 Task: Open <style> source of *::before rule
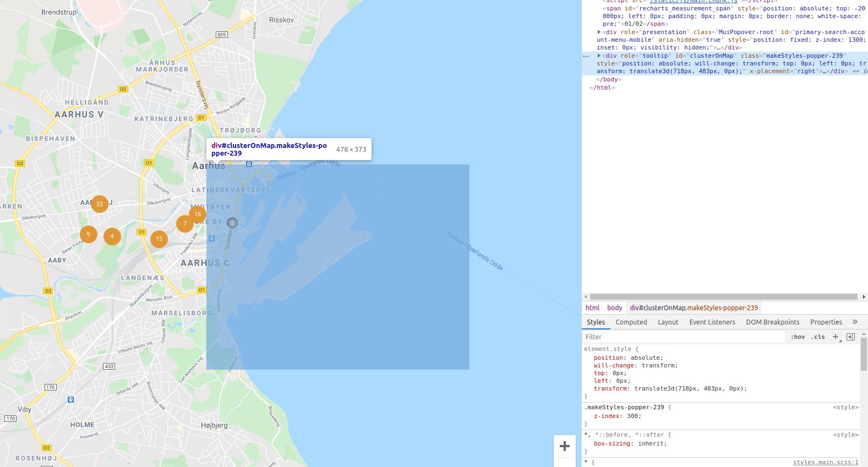(845, 435)
